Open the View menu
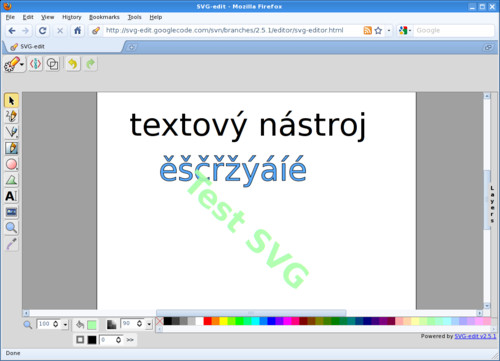 tap(47, 17)
